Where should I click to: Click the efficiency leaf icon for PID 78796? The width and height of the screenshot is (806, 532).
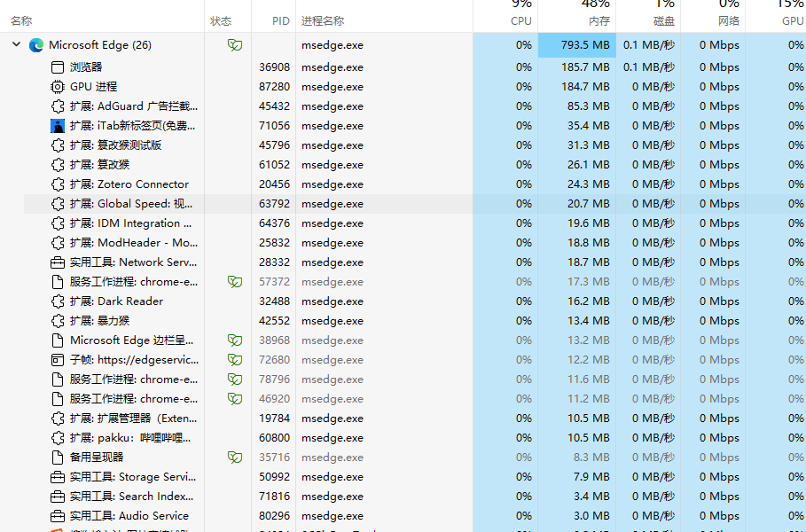pos(235,379)
